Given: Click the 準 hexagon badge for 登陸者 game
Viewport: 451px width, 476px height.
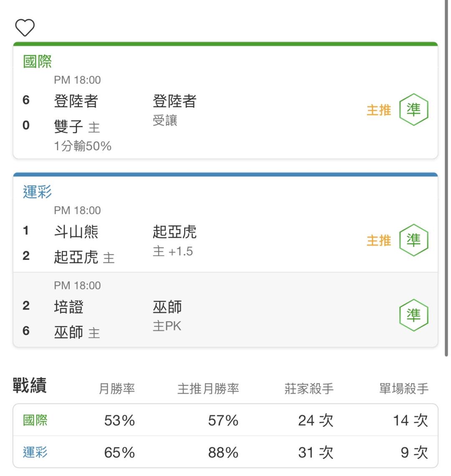Looking at the screenshot, I should click(413, 110).
